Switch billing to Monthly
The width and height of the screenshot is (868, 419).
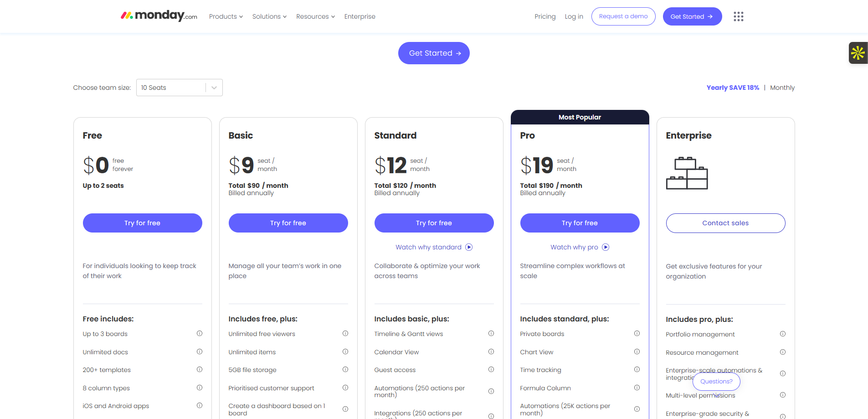[782, 88]
